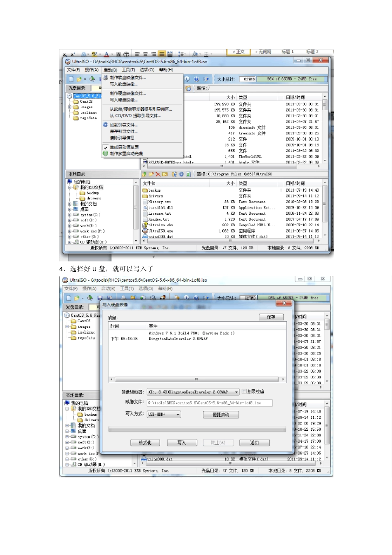Click the icon before the 路径: / field in the image pane
392x555 pixels.
[x=188, y=88]
